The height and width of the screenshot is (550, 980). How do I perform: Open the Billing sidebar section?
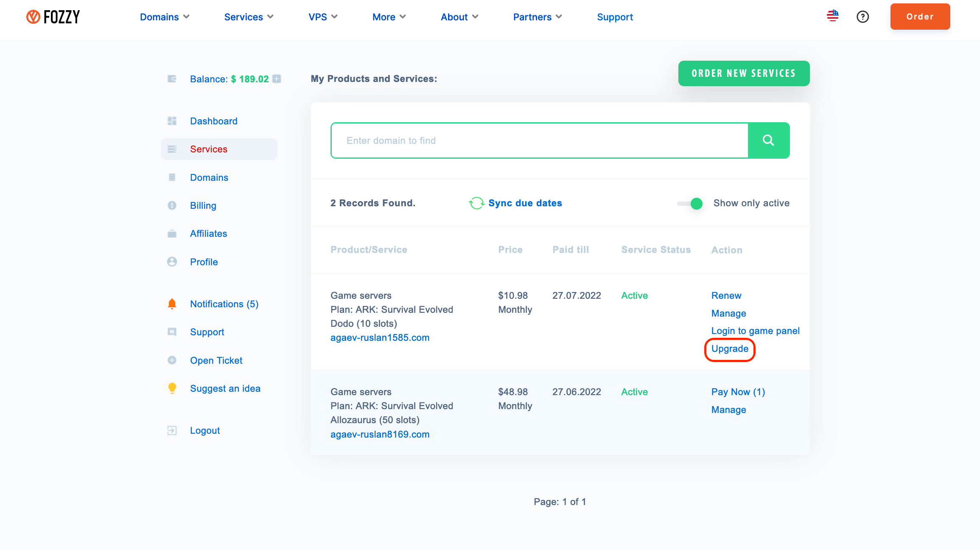point(203,205)
